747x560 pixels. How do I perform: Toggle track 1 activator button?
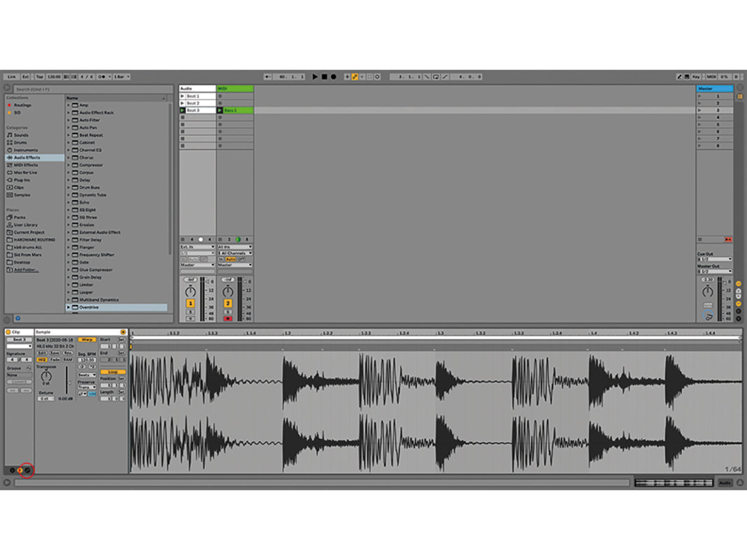pyautogui.click(x=190, y=303)
